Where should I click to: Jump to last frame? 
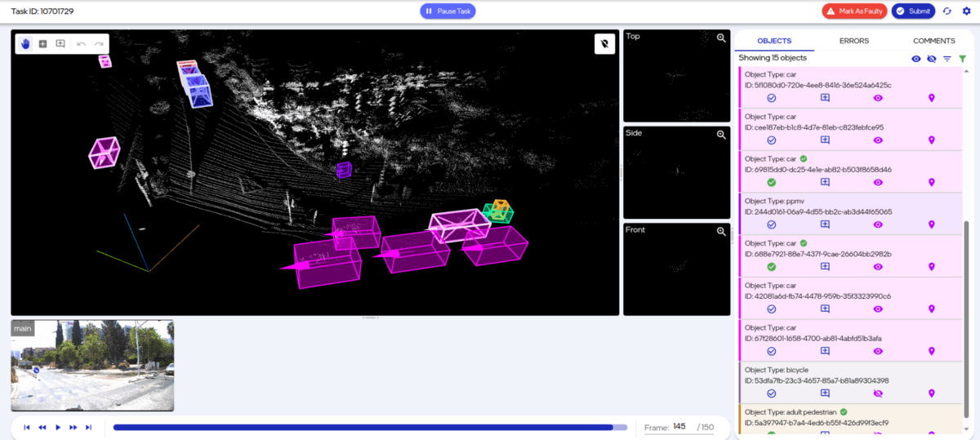coord(89,427)
